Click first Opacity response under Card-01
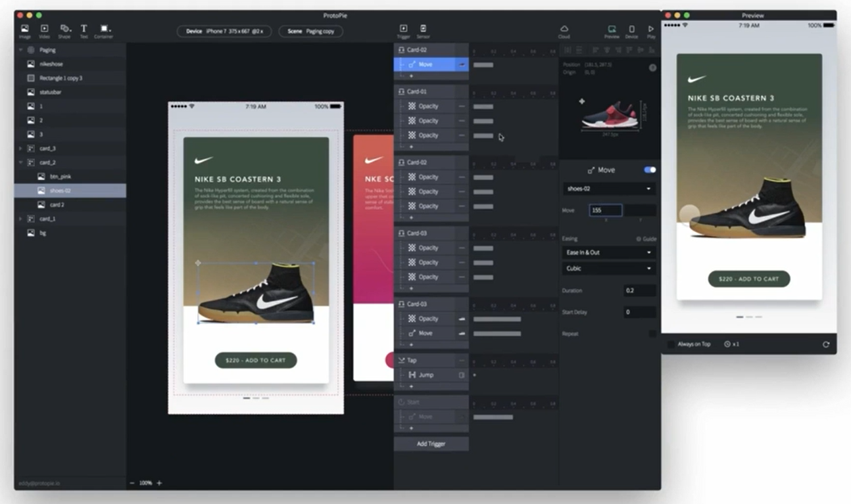The height and width of the screenshot is (504, 851). tap(431, 106)
